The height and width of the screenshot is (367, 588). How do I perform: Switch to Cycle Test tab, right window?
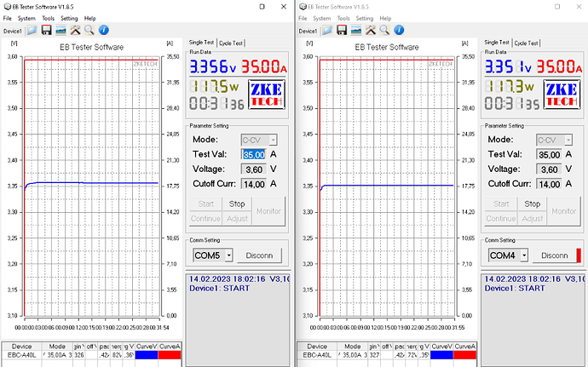coord(526,43)
